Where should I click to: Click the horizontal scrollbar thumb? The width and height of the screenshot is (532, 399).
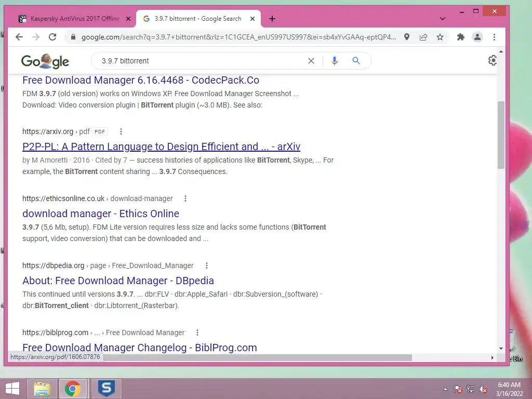pyautogui.click(x=258, y=357)
